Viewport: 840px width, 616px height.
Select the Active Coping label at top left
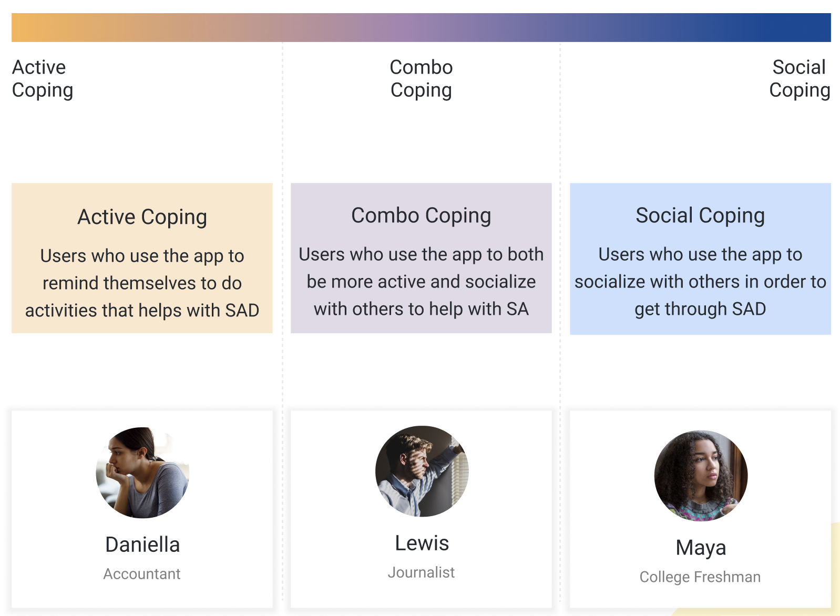(x=43, y=79)
